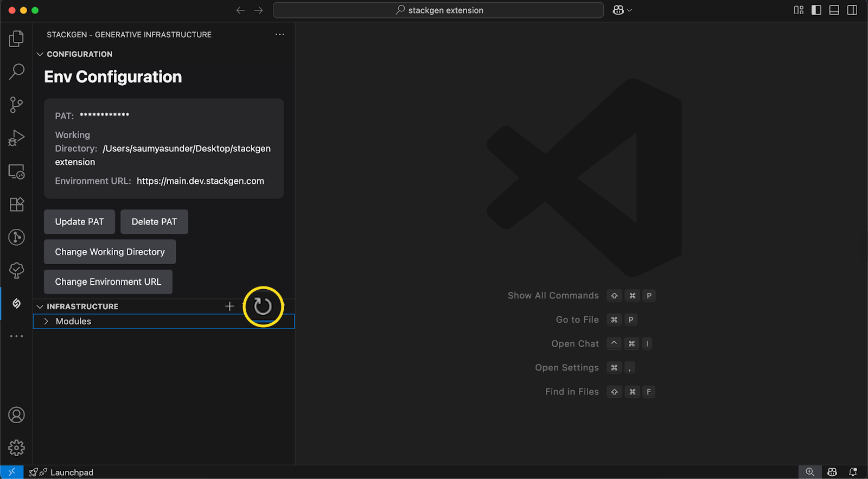
Task: Click the Delete PAT button
Action: (x=154, y=222)
